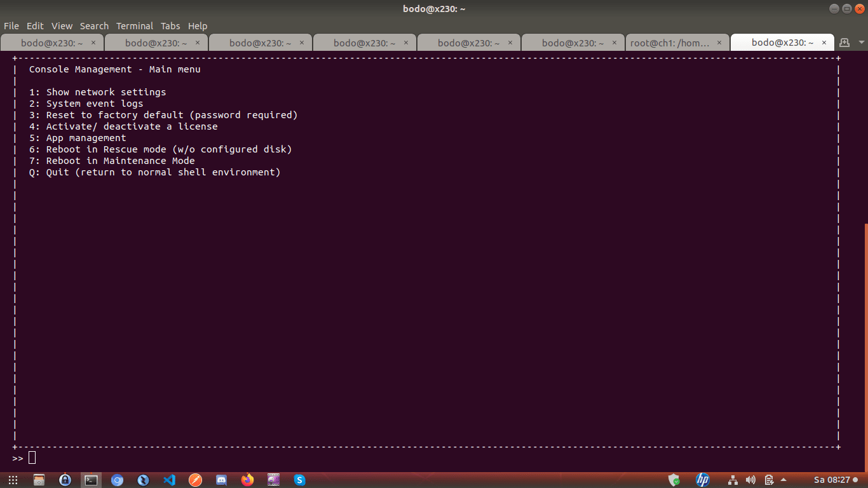Click the shield security tray icon
Viewport: 868px width, 488px height.
(674, 480)
